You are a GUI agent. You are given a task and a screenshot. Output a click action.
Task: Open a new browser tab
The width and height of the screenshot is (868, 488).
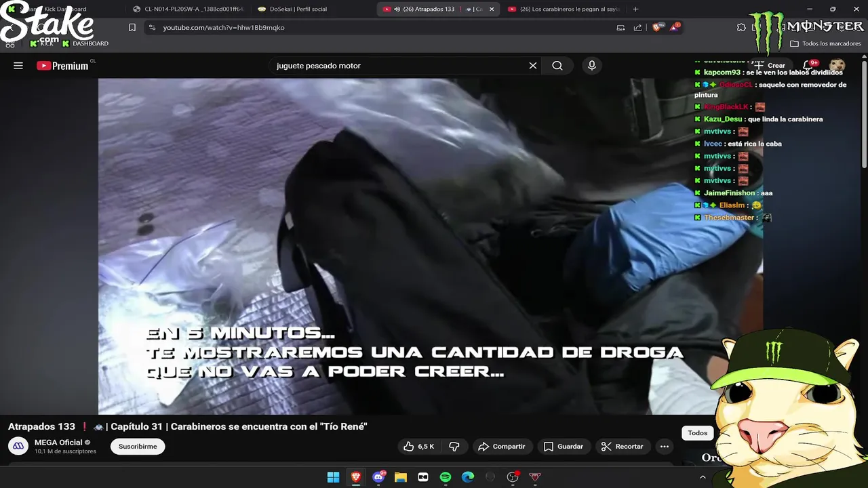coord(635,9)
